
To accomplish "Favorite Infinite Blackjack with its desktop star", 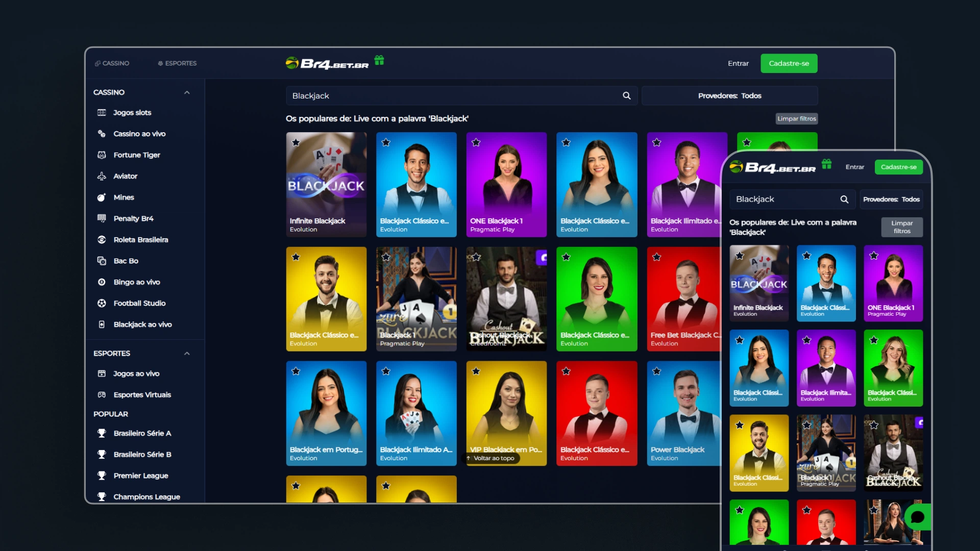I will point(296,142).
